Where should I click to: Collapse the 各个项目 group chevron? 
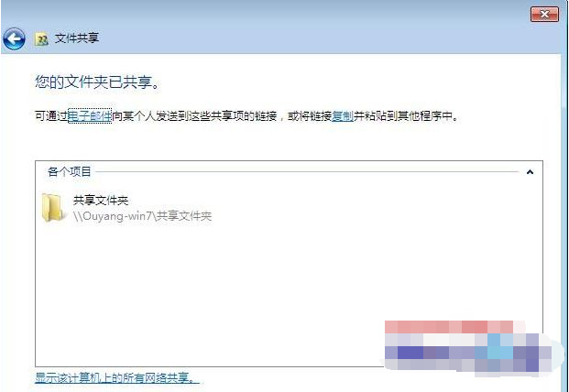530,172
